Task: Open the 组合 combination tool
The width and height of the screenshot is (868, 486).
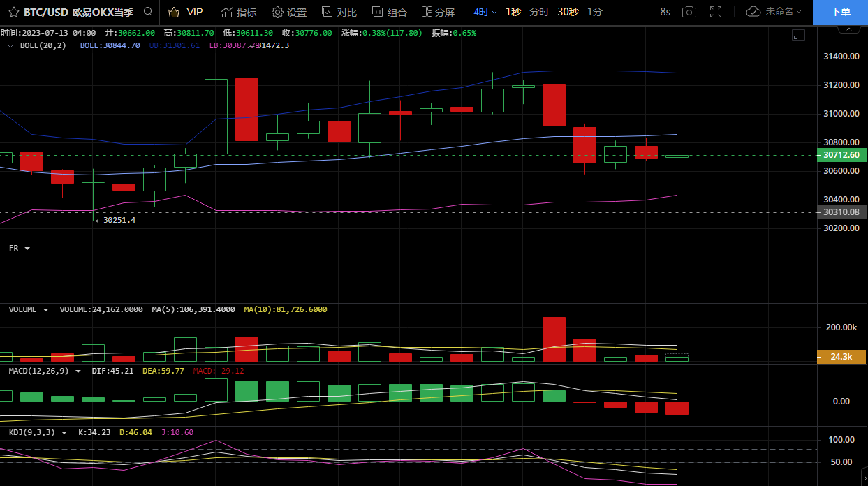Action: point(390,12)
